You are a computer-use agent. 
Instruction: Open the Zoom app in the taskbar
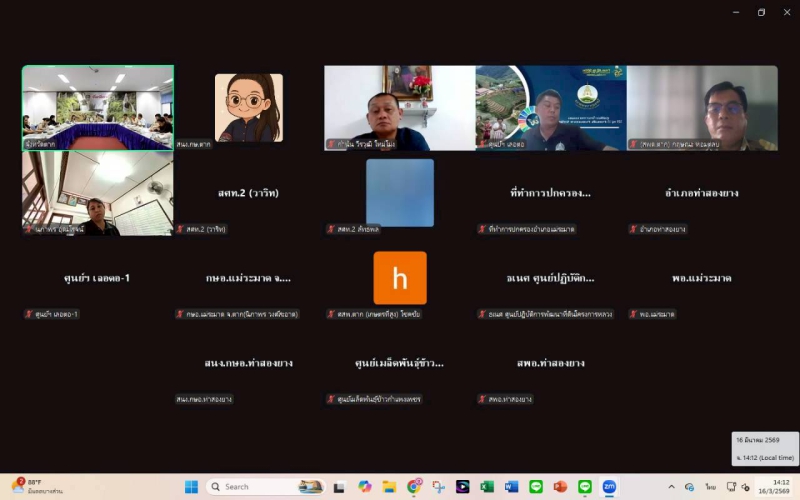[x=608, y=487]
